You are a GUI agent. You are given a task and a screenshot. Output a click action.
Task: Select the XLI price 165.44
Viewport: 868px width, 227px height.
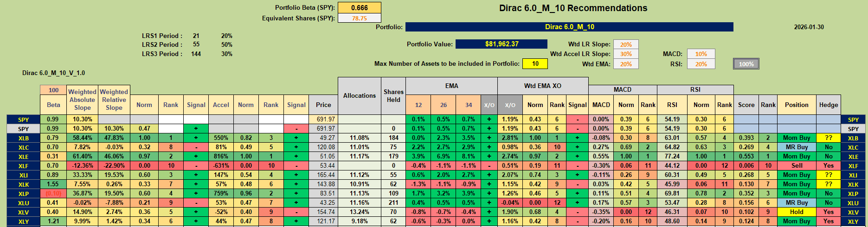point(323,175)
